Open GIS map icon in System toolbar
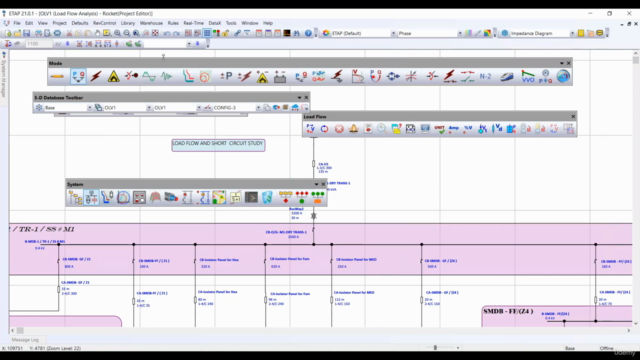Screen dimensions: 640x360 click(219, 198)
